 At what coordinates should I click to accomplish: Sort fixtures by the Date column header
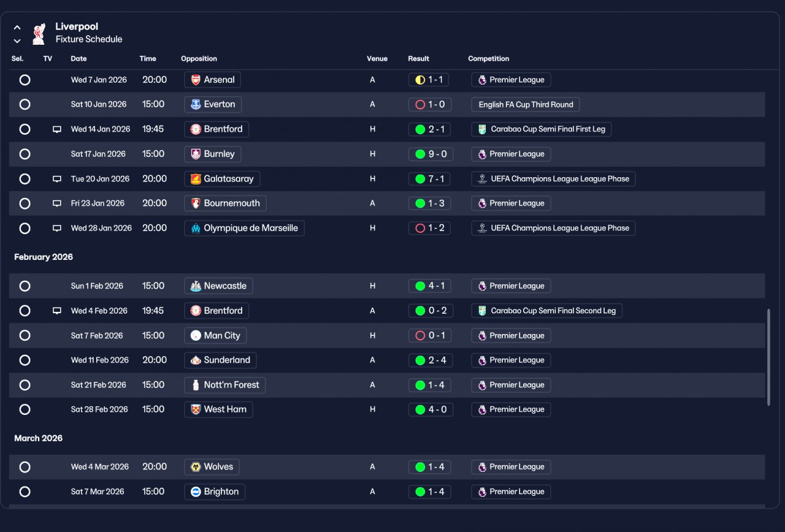pos(78,59)
